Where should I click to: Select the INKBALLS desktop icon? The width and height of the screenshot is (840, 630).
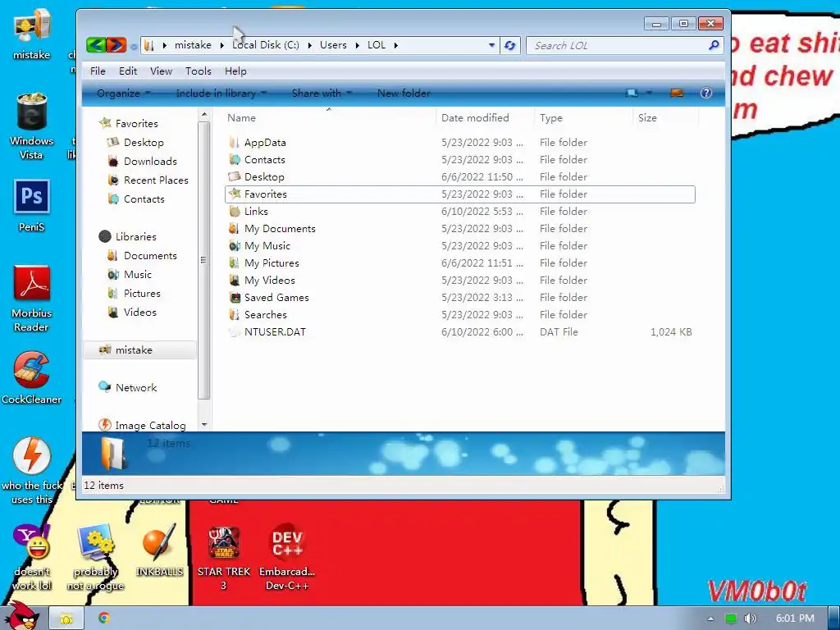[159, 550]
